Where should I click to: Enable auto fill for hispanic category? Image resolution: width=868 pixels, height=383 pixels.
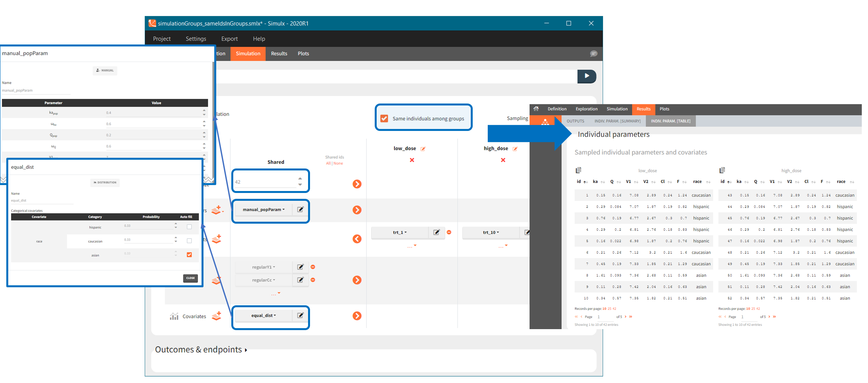click(x=189, y=227)
